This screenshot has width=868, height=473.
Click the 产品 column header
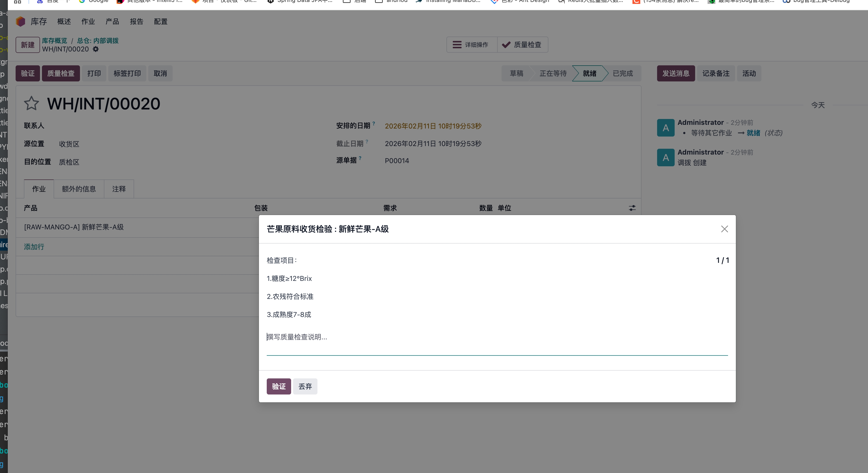click(31, 208)
